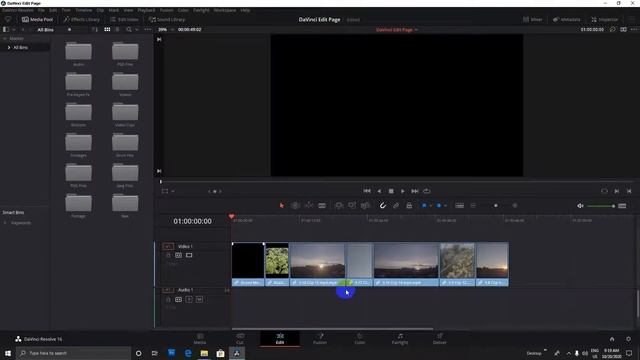Click the media pool search icon
Image resolution: width=640 pixels, height=360 pixels.
click(129, 29)
